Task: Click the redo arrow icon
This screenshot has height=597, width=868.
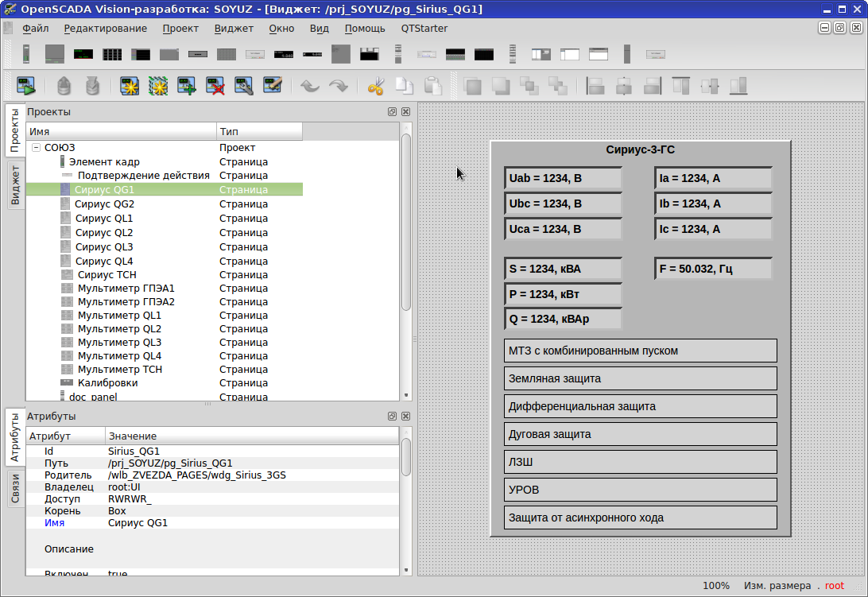Action: tap(339, 85)
